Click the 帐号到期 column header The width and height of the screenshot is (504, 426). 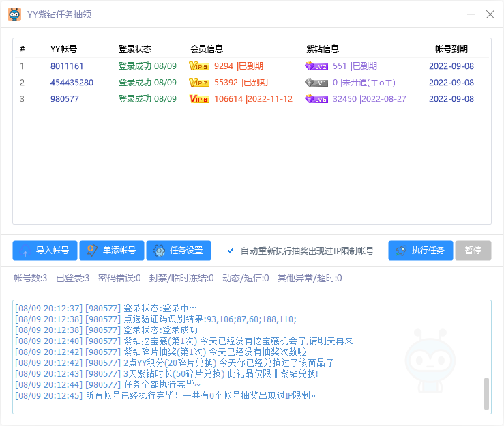tap(451, 49)
